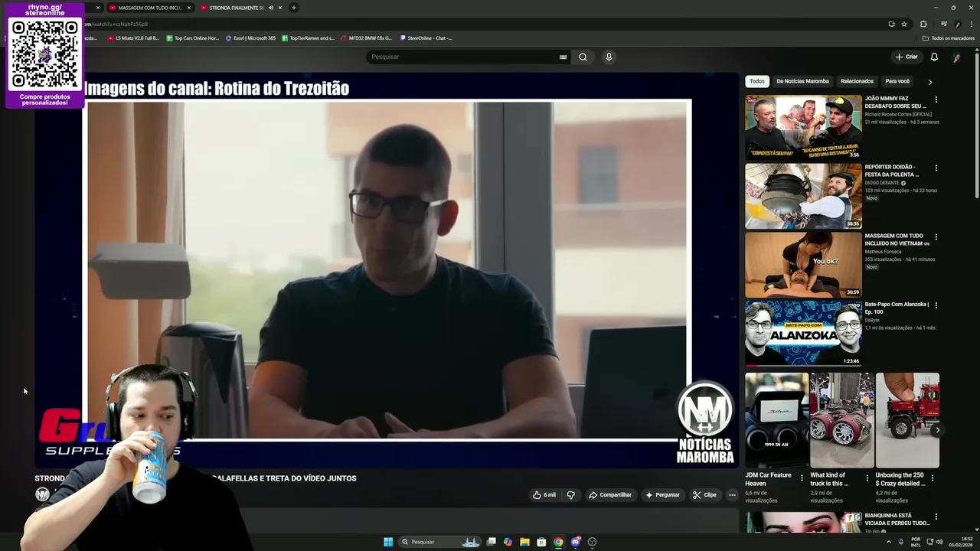Like the video with thumbs-up button
980x551 pixels.
pyautogui.click(x=544, y=495)
